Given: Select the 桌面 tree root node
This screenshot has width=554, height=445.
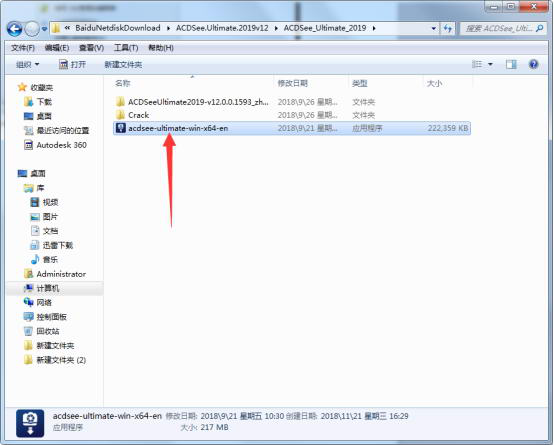Looking at the screenshot, I should 38,174.
